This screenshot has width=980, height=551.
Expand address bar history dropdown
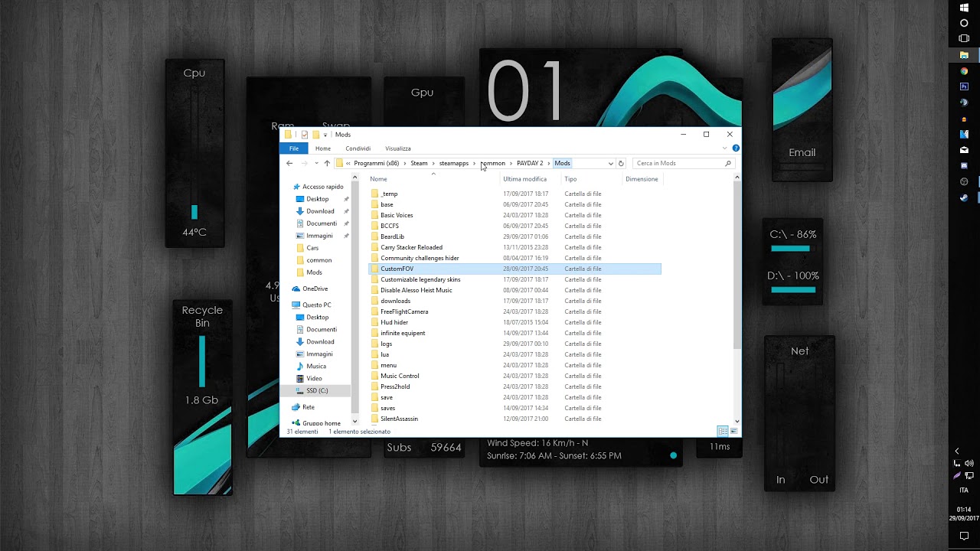point(610,163)
